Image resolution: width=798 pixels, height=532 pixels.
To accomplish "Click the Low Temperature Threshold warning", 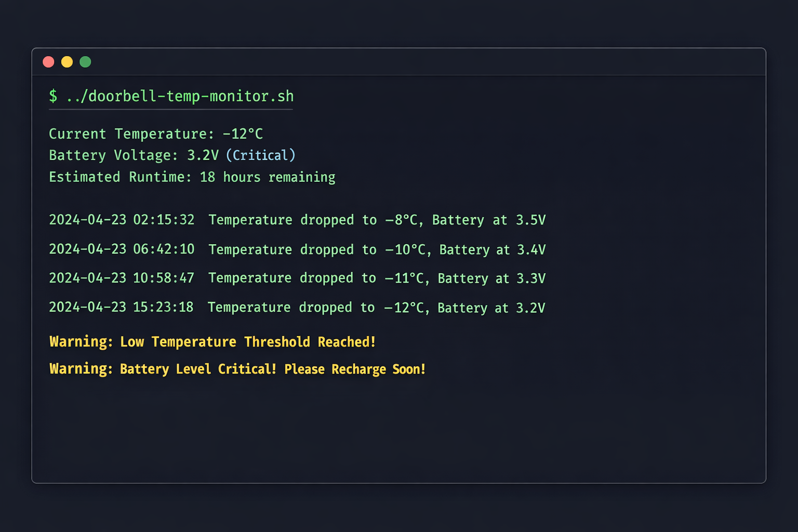I will pos(212,342).
